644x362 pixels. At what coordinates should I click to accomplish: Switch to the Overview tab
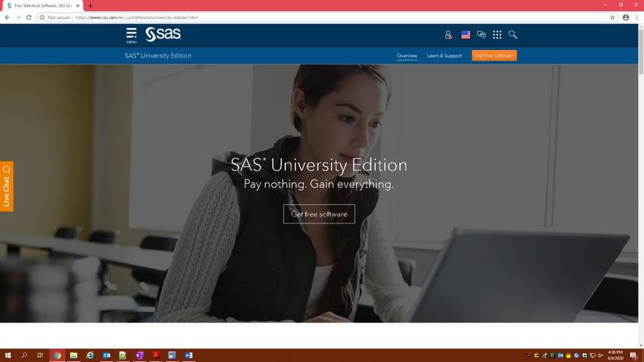[407, 56]
